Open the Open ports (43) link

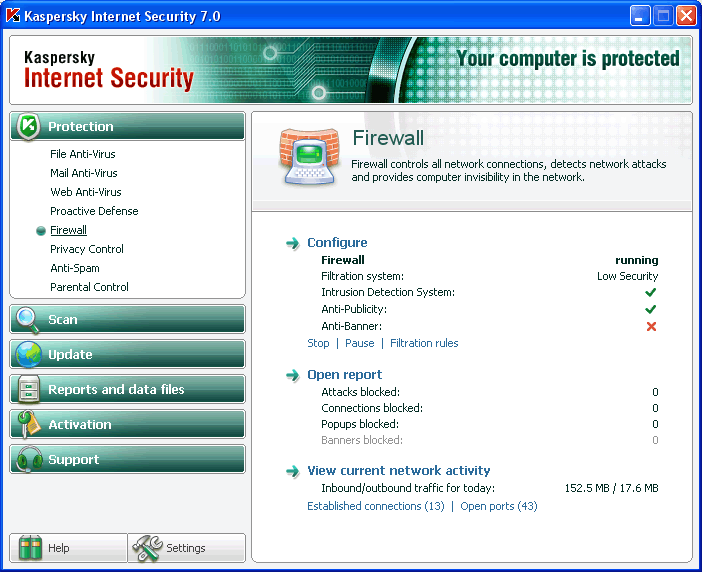[x=499, y=506]
